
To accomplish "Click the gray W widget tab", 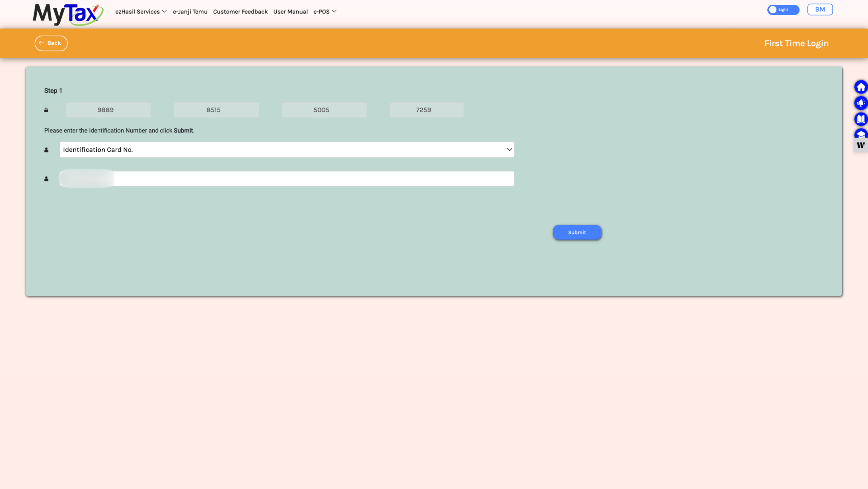I will tap(861, 145).
